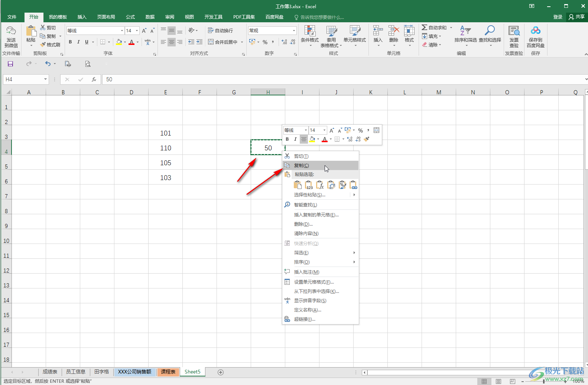This screenshot has width=588, height=385.
Task: Open the Format (格式) cells menu
Action: [409, 36]
